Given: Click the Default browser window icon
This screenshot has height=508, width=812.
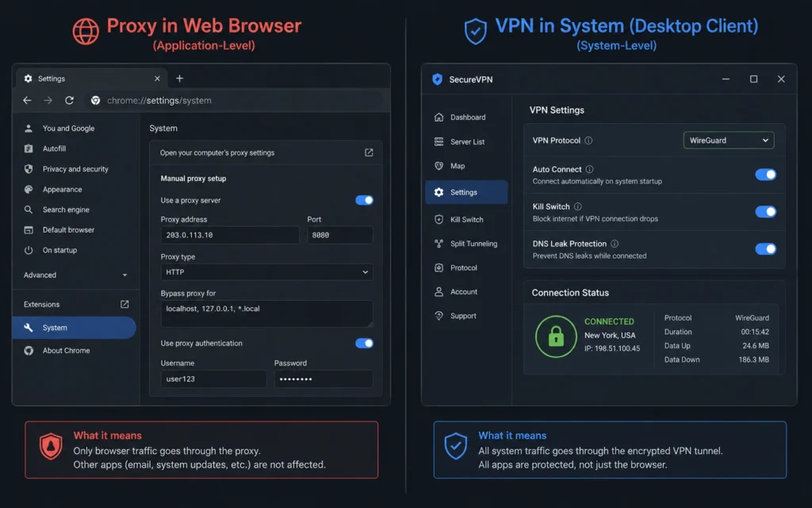Looking at the screenshot, I should click(29, 229).
